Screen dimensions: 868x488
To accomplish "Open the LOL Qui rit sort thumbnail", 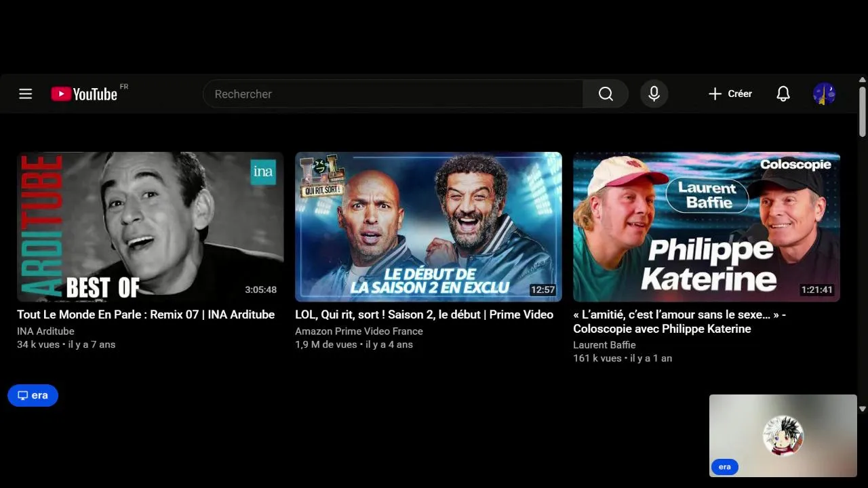I will (429, 226).
